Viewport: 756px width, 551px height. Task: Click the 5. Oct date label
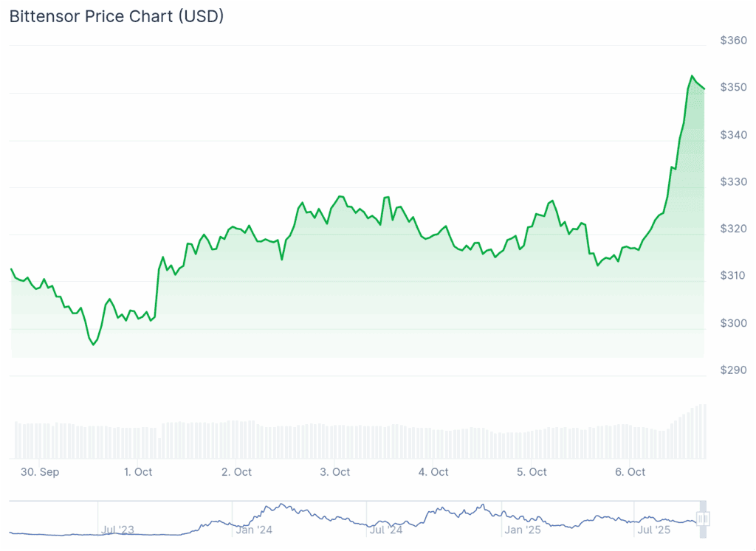coord(532,472)
